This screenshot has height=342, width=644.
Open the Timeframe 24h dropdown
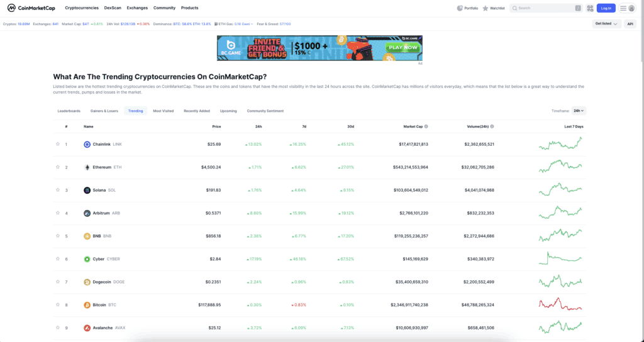point(579,111)
